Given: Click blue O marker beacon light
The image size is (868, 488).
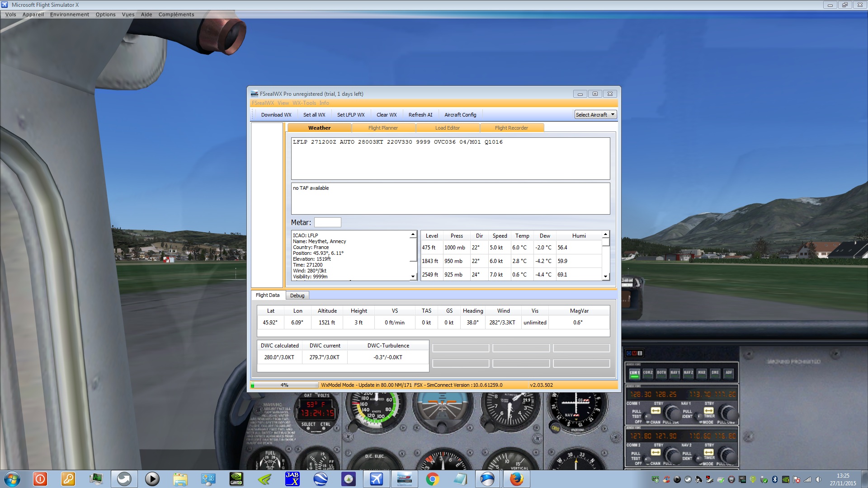Looking at the screenshot, I should click(629, 353).
